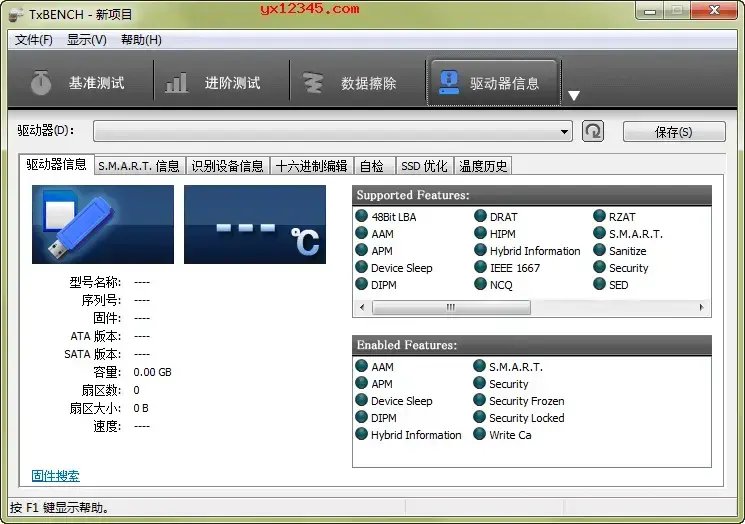This screenshot has width=745, height=524.
Task: Click the Sanitize indicator dot
Action: [599, 250]
